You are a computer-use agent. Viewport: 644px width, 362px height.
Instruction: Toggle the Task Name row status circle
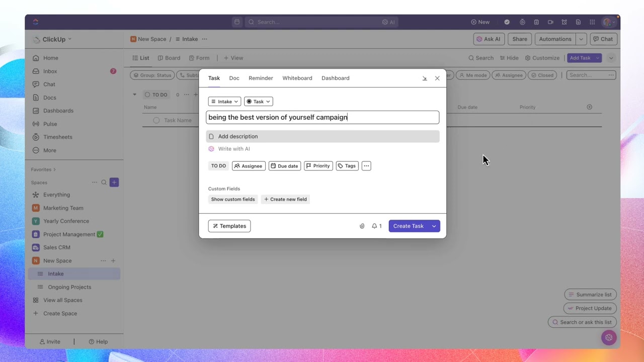click(x=156, y=120)
